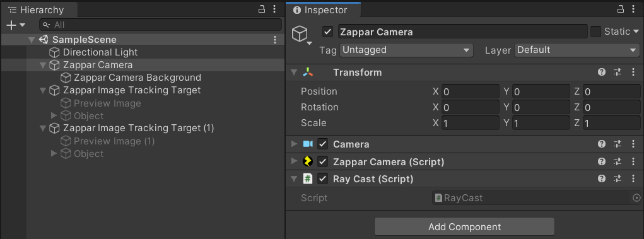This screenshot has height=239, width=644.
Task: Click the Scale X field
Action: coord(471,123)
